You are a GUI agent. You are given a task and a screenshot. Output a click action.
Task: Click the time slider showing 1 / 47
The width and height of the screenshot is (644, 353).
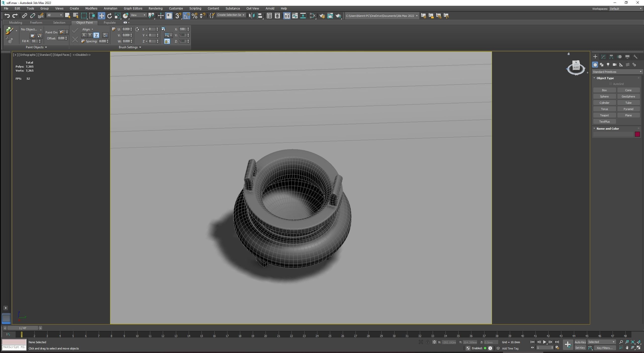(23, 328)
